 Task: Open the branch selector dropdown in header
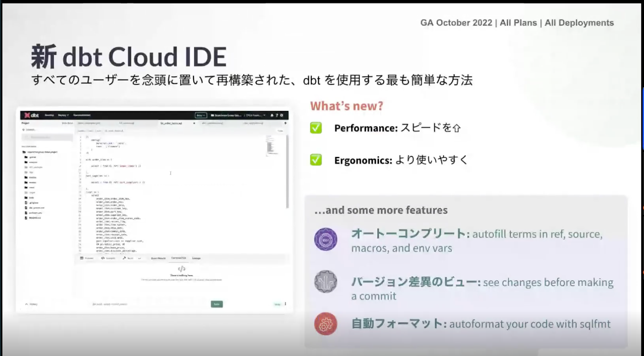point(201,115)
